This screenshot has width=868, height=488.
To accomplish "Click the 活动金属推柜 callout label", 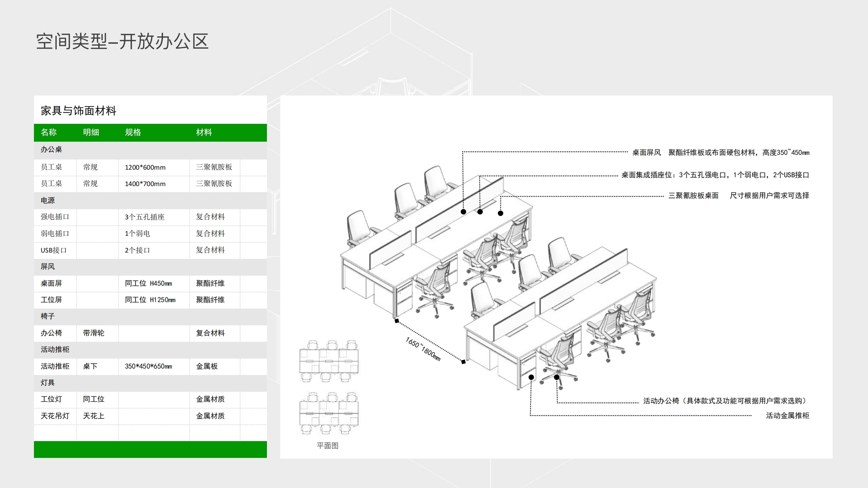I will [x=788, y=416].
